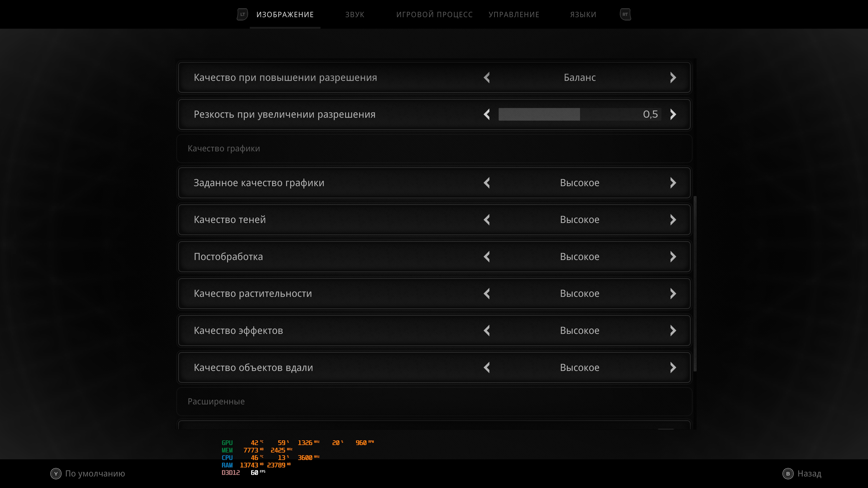Image resolution: width=868 pixels, height=488 pixels.
Task: Switch to the ЗВУК tab
Action: pos(354,14)
